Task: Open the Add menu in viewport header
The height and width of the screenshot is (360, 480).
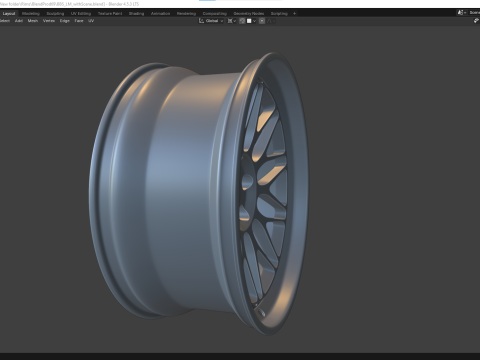Action: 19,21
